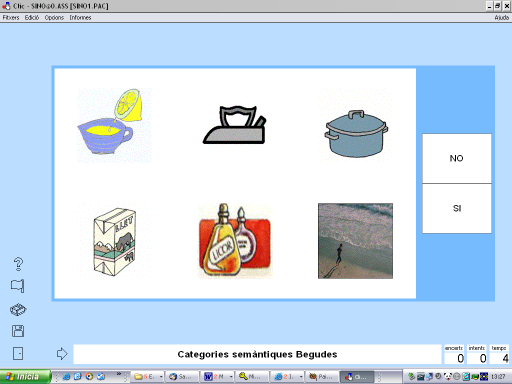Image resolution: width=512 pixels, height=384 pixels.
Task: Select the licor bottles picture
Action: coord(235,241)
